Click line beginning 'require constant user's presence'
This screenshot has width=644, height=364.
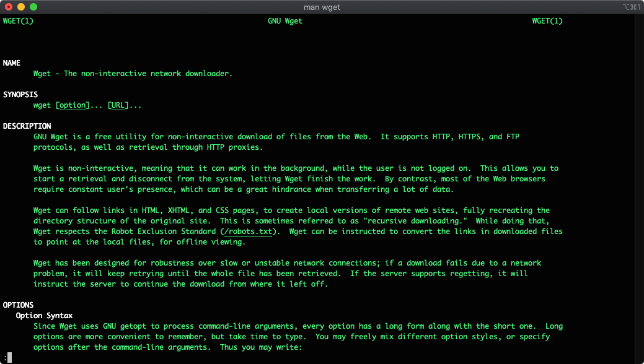tap(244, 189)
